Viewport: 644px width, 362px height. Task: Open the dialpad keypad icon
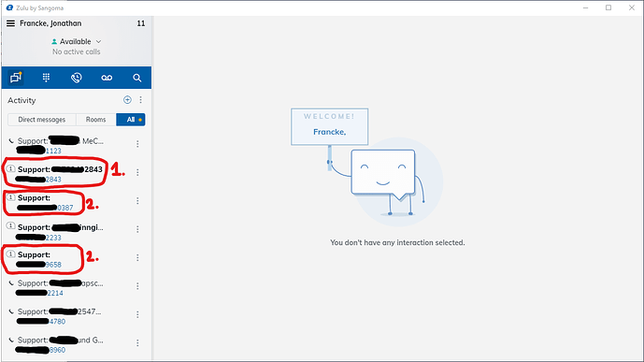(46, 78)
